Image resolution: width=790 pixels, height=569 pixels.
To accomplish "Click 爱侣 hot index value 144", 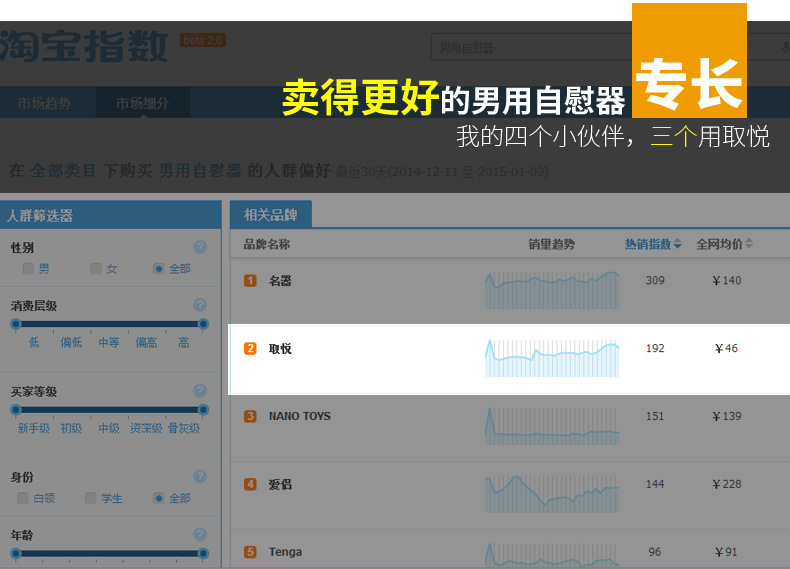I will [x=655, y=484].
